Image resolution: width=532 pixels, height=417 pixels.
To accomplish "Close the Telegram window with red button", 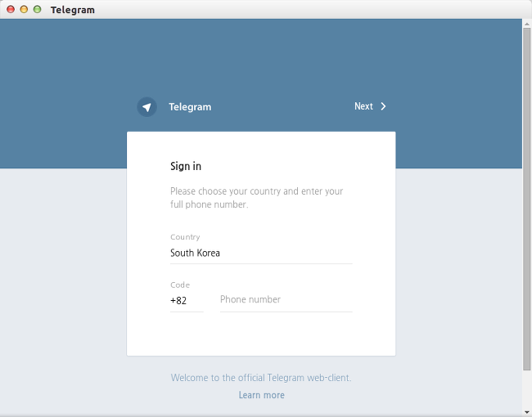I will coord(11,10).
